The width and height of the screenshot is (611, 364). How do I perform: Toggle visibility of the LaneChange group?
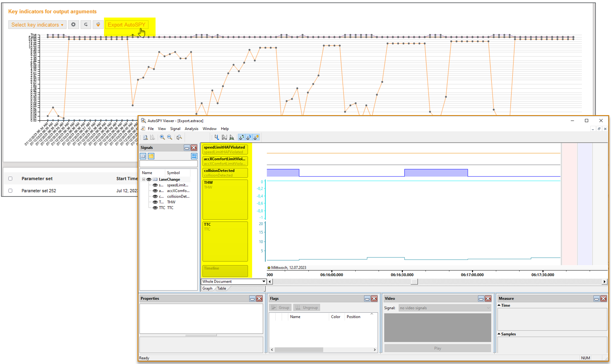point(149,179)
